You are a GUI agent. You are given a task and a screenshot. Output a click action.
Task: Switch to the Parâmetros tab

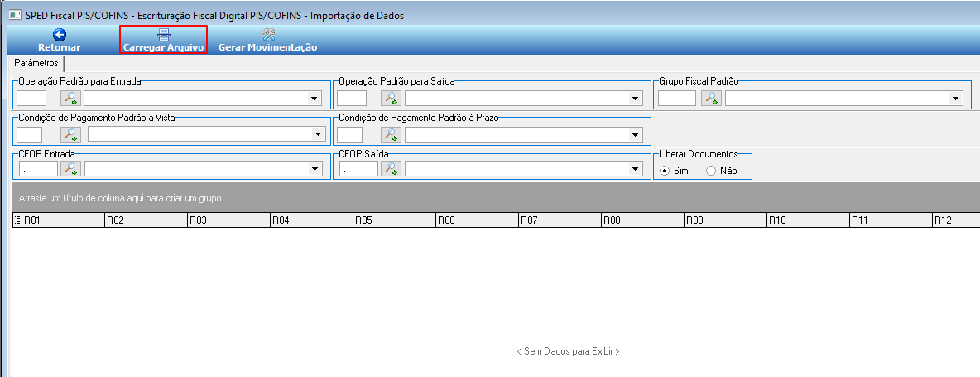pos(36,64)
